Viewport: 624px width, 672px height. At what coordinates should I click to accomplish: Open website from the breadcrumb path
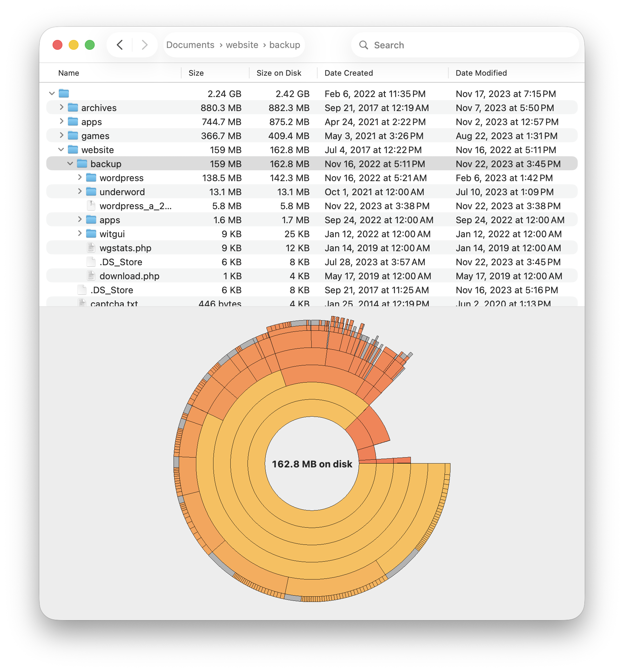[x=242, y=45]
